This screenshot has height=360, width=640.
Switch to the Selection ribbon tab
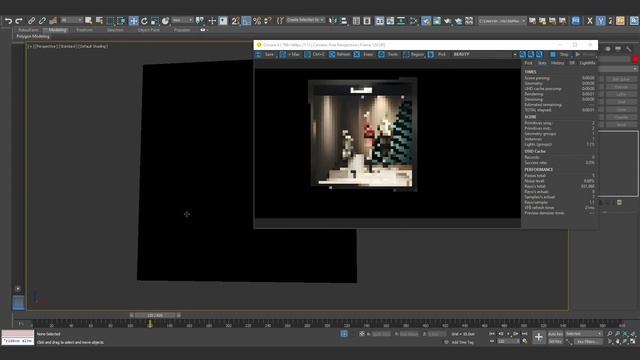coord(115,30)
